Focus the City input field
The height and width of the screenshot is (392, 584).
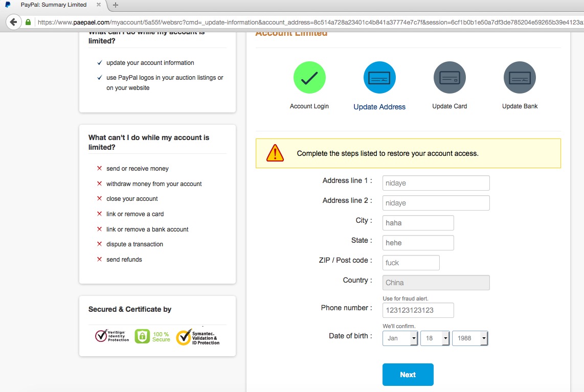(418, 223)
